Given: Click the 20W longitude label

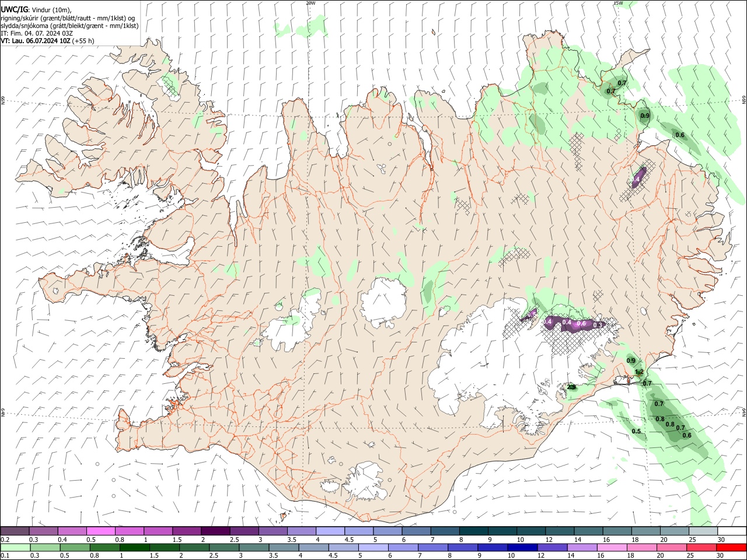Looking at the screenshot, I should click(x=310, y=3).
